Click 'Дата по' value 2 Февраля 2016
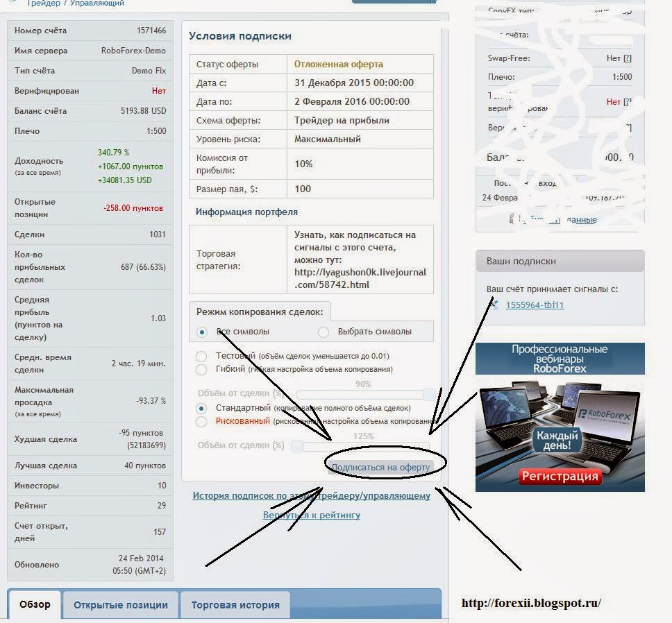The width and height of the screenshot is (672, 623). [352, 101]
